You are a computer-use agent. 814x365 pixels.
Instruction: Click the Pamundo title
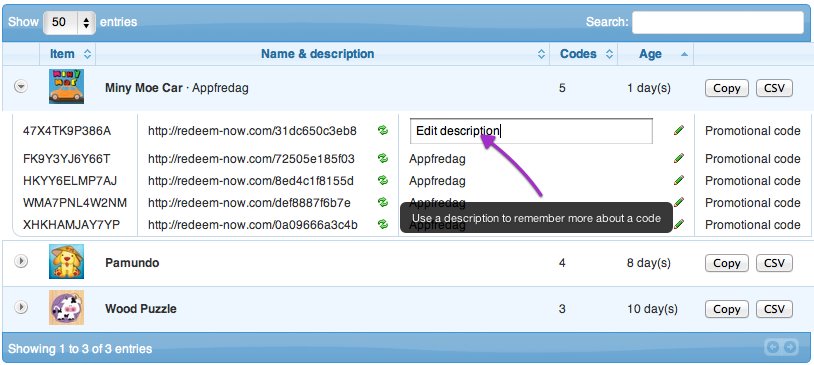pyautogui.click(x=132, y=263)
